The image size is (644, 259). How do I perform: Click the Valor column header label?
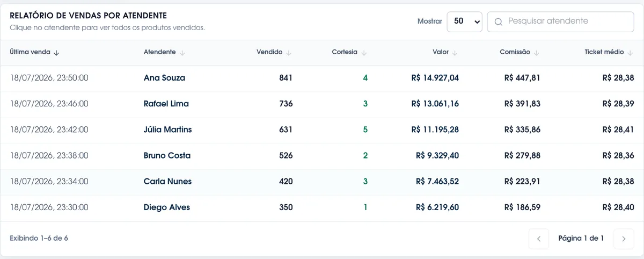441,52
